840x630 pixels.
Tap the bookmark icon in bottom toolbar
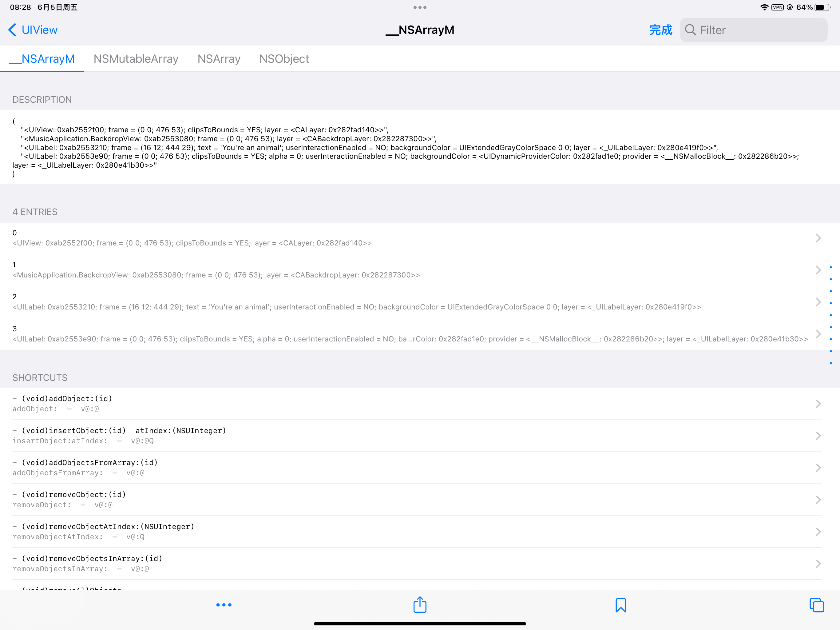tap(620, 605)
